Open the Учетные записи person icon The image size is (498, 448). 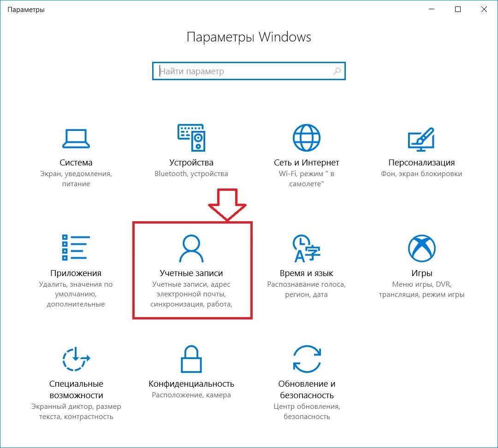(x=191, y=248)
